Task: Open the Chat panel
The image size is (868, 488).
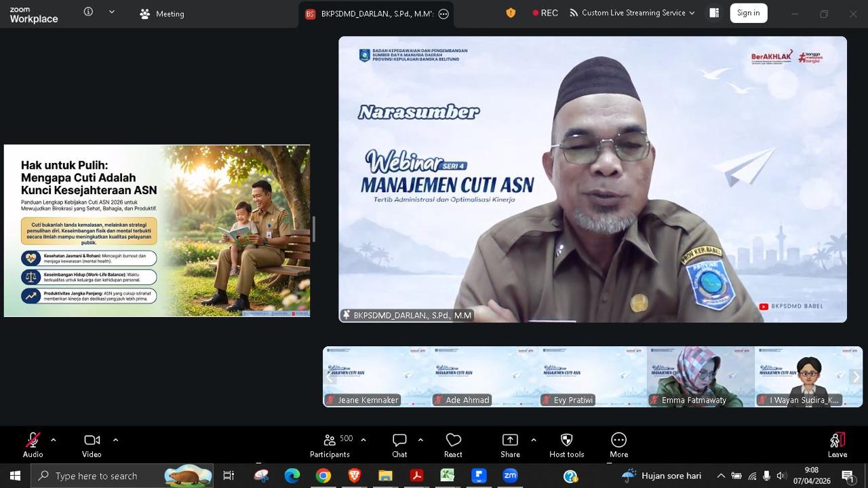Action: (399, 445)
